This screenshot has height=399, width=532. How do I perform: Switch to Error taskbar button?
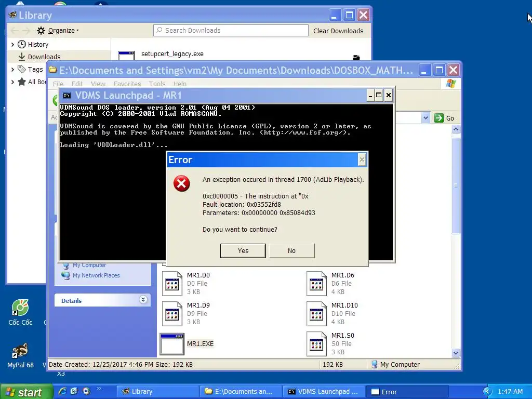(x=407, y=392)
